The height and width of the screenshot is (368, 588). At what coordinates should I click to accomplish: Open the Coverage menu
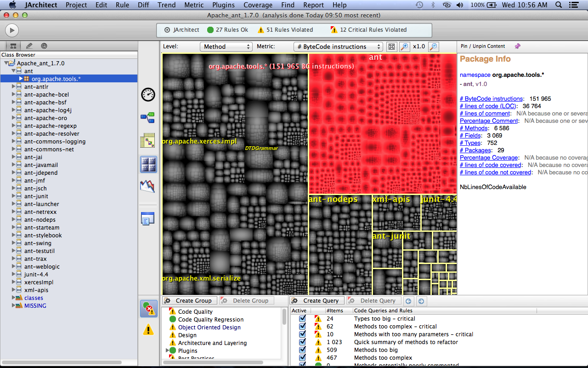coord(258,5)
